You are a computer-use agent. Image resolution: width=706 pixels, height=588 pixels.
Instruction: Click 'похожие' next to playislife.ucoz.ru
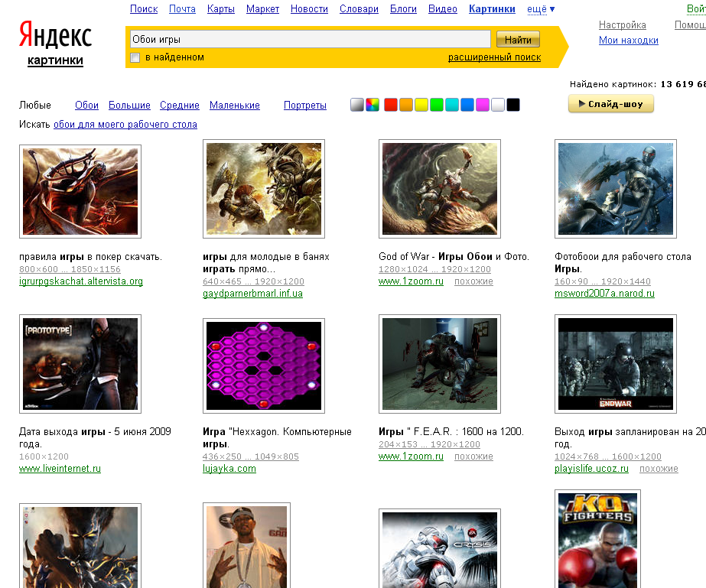coord(659,468)
